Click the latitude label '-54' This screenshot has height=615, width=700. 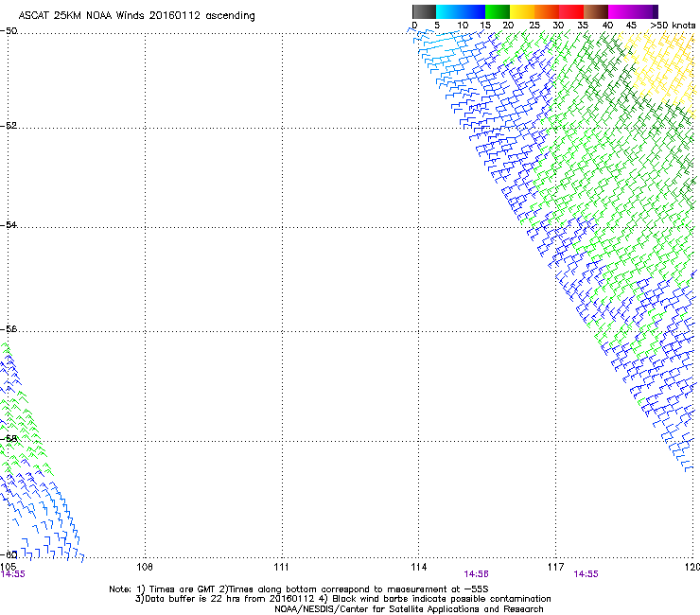pos(9,224)
